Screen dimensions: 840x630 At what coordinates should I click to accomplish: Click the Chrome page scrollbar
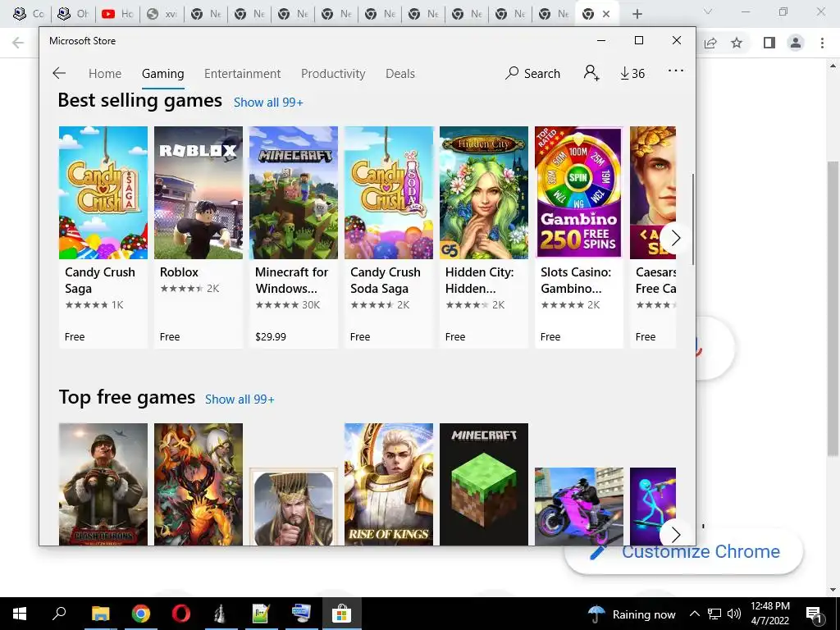coord(833,308)
